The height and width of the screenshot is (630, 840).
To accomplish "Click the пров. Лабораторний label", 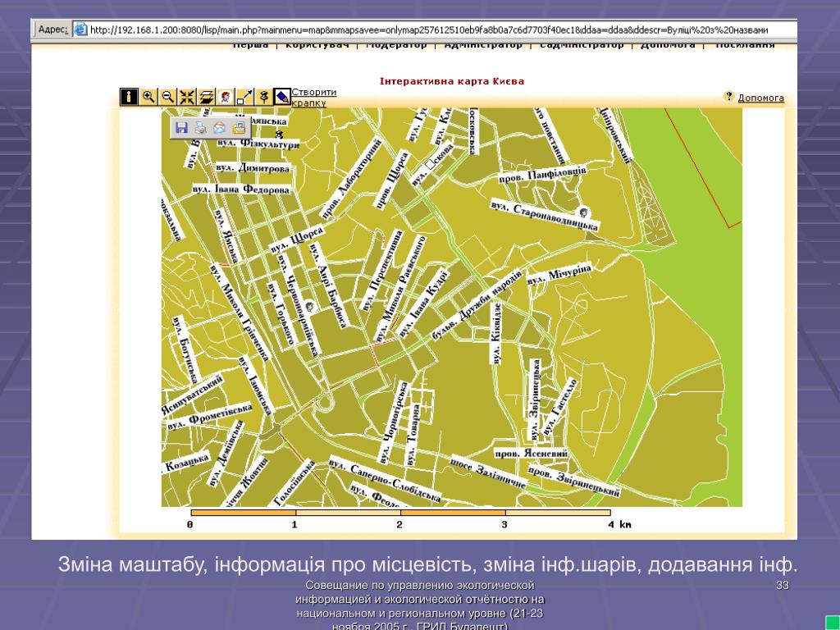I will [352, 178].
